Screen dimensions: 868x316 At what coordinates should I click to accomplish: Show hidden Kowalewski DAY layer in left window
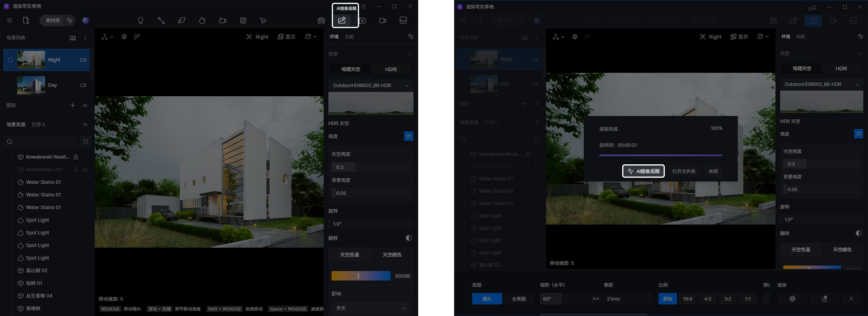(85, 169)
